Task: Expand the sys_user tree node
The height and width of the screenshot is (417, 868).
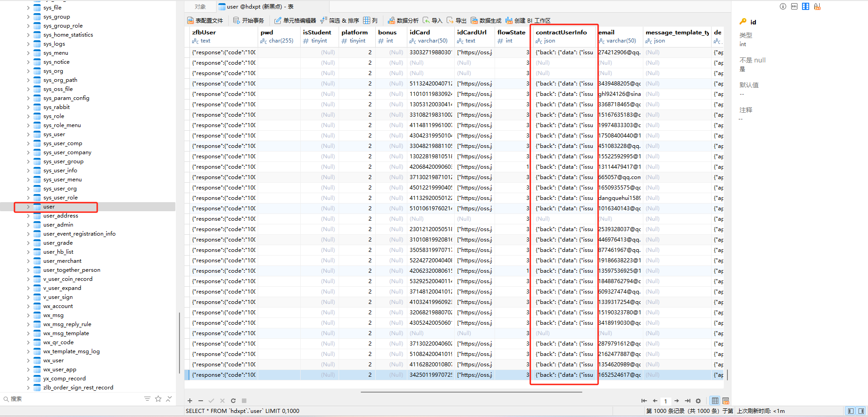Action: coord(28,134)
